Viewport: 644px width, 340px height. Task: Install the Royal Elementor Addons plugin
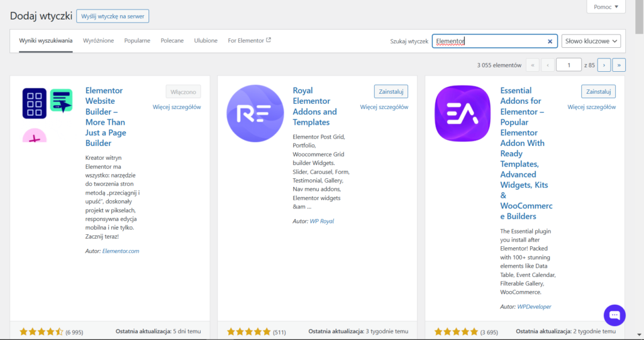[391, 92]
